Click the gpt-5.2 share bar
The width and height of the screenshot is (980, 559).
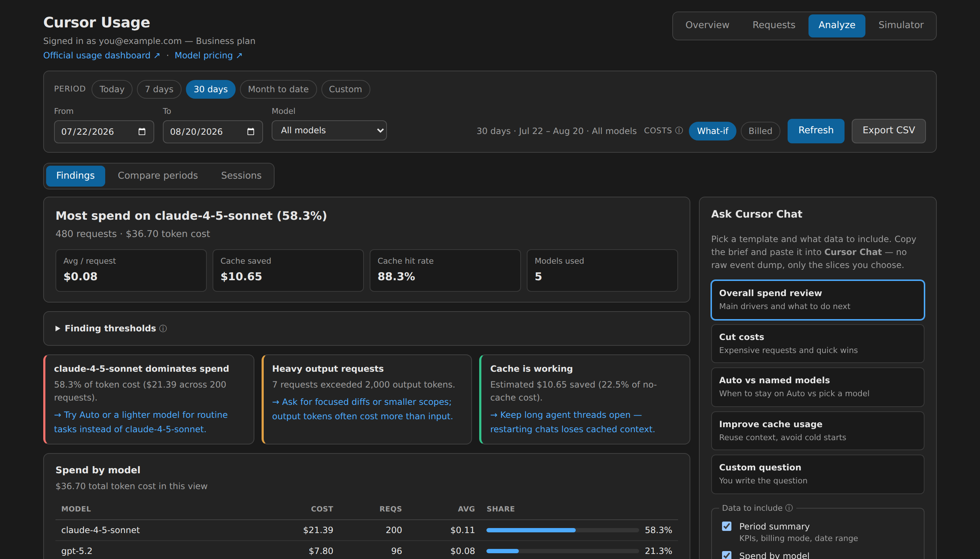[562, 551]
